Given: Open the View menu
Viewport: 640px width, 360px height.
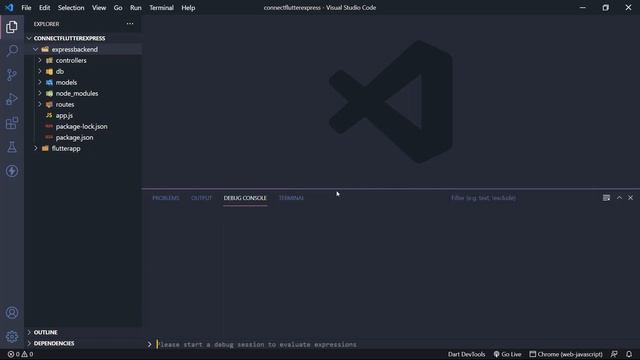Looking at the screenshot, I should click(x=99, y=8).
